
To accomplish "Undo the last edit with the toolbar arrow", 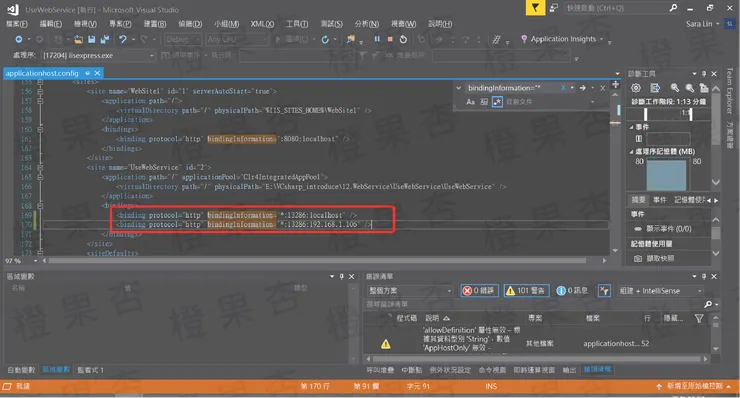I will coord(123,39).
